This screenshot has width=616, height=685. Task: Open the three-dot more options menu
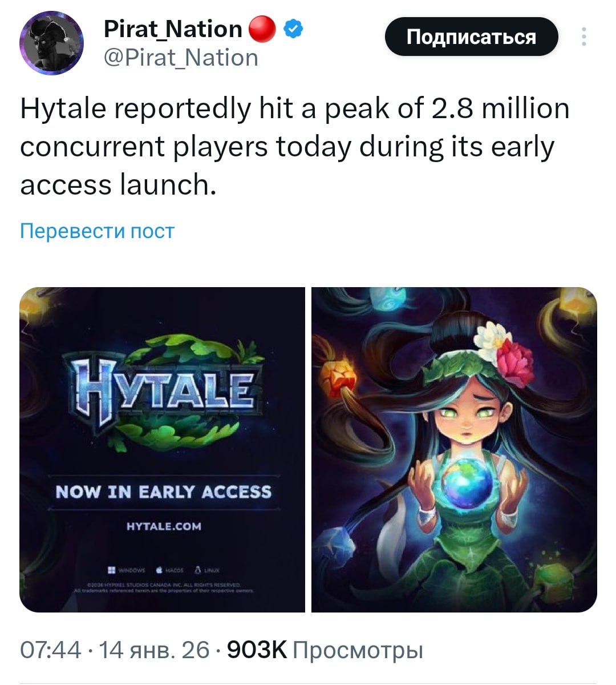coord(583,37)
